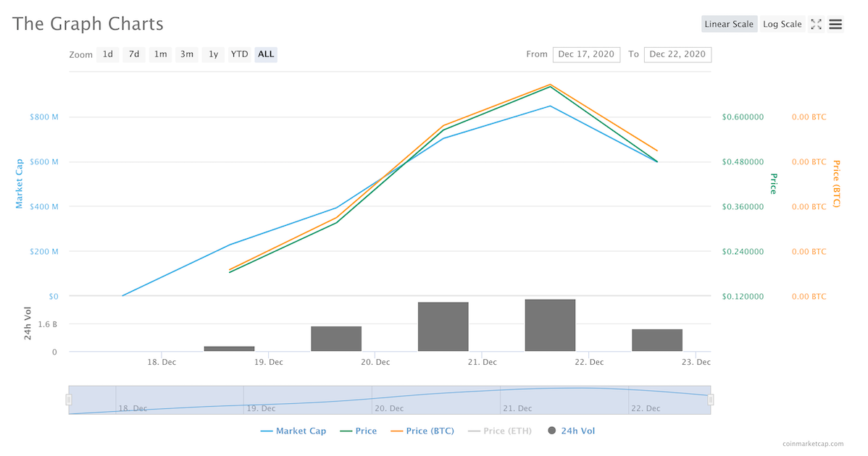The image size is (868, 456).
Task: Set zoom range to 7d
Action: (134, 54)
